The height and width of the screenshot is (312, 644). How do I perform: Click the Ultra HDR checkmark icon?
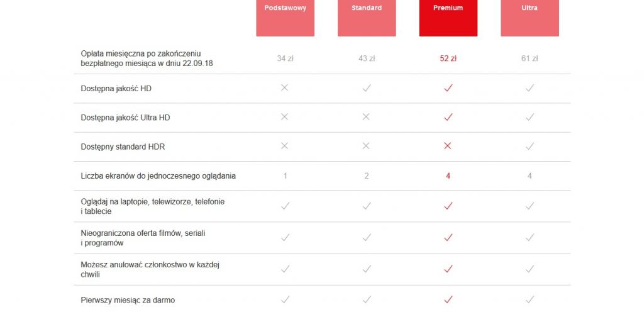pyautogui.click(x=530, y=146)
